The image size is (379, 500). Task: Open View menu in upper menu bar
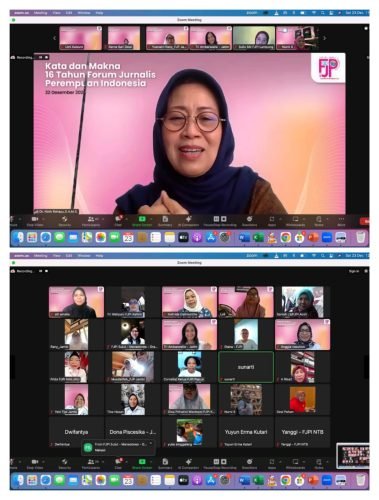pyautogui.click(x=56, y=13)
